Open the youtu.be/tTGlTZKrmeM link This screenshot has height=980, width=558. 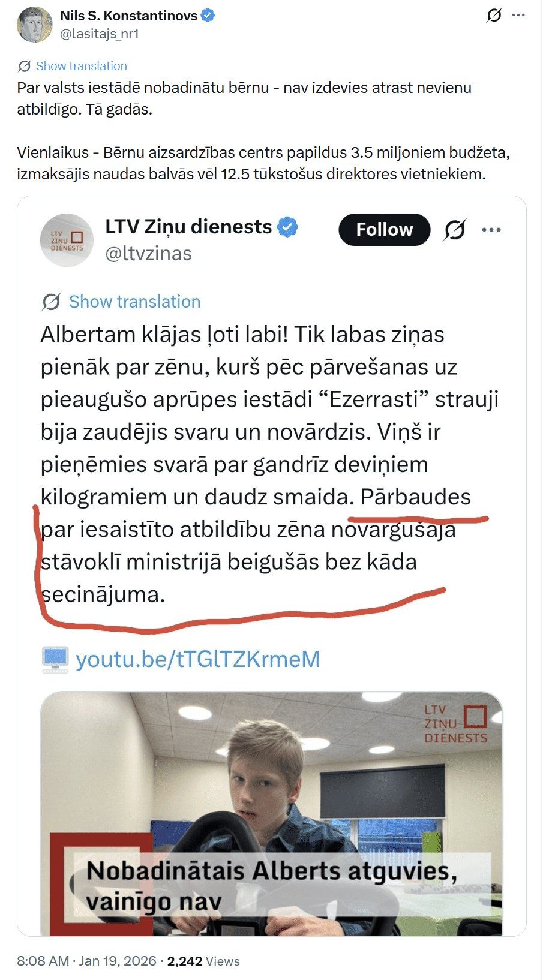pos(197,659)
